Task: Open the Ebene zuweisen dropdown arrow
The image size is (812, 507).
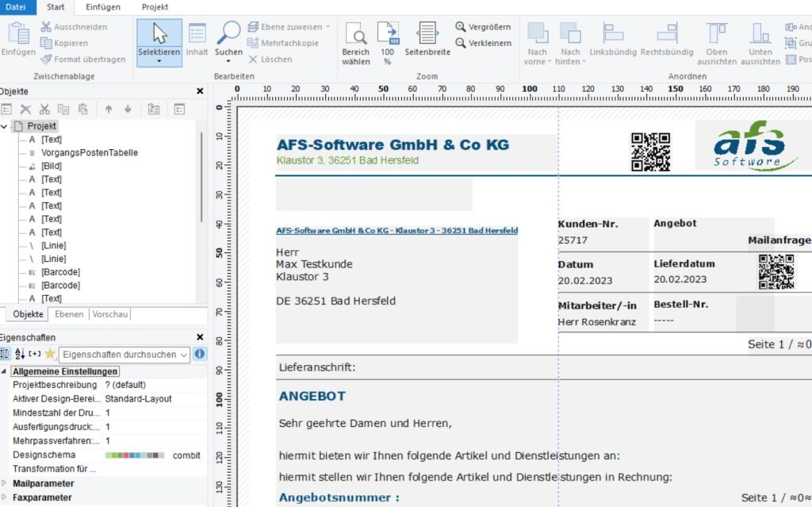Action: click(x=327, y=27)
